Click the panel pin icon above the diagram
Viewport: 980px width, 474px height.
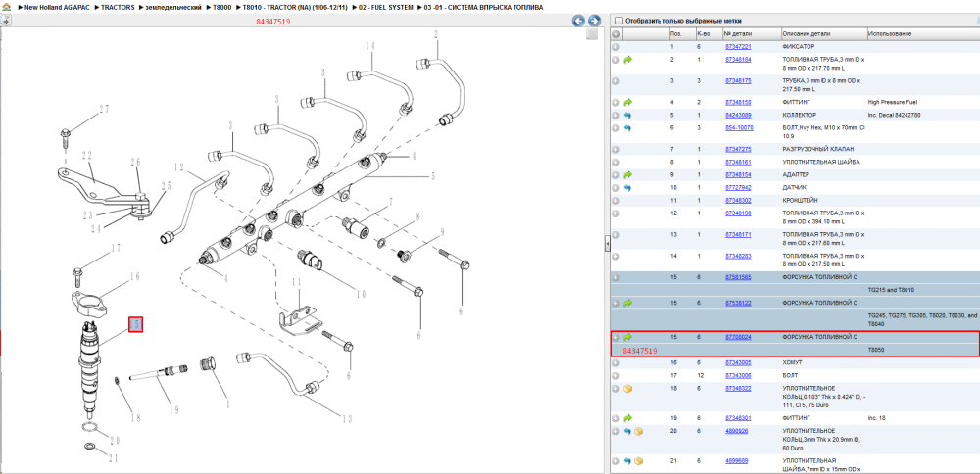[x=6, y=21]
